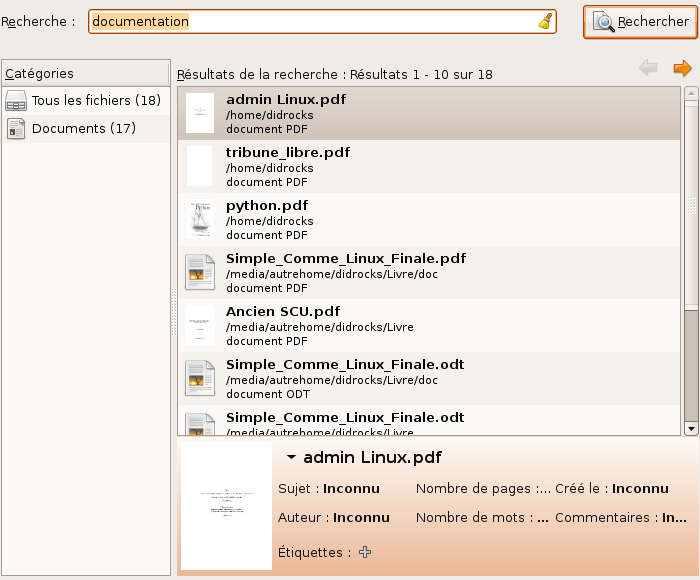Click scrollbar down arrow in results
The height and width of the screenshot is (580, 700).
pyautogui.click(x=691, y=427)
